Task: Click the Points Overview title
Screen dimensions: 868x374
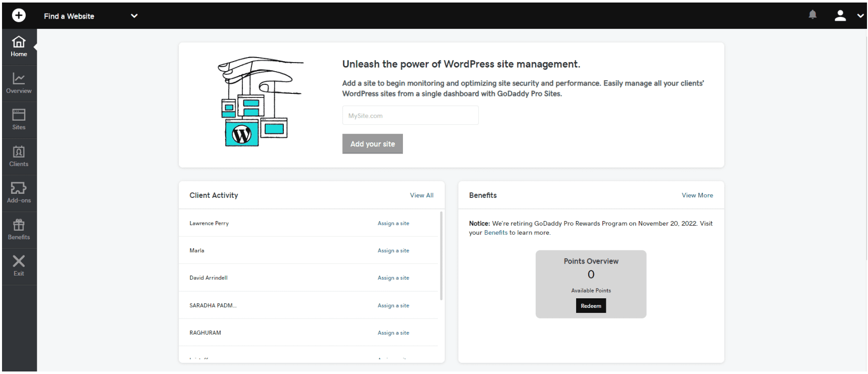Action: click(x=591, y=261)
